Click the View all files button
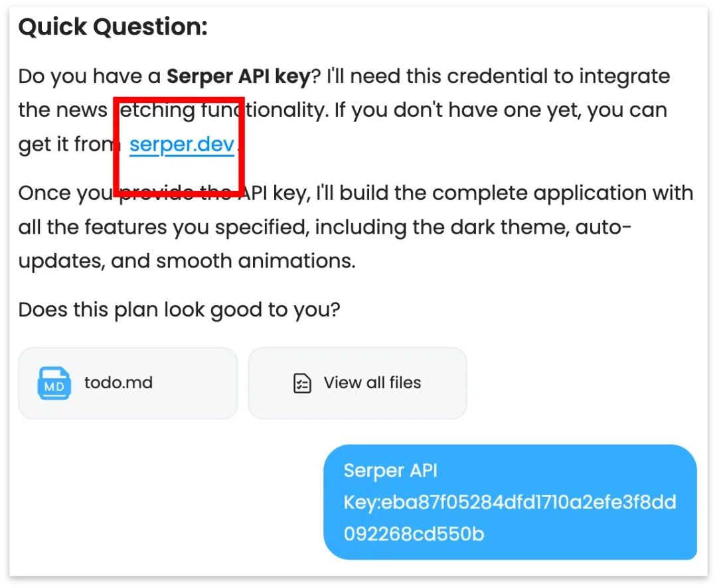 [358, 383]
